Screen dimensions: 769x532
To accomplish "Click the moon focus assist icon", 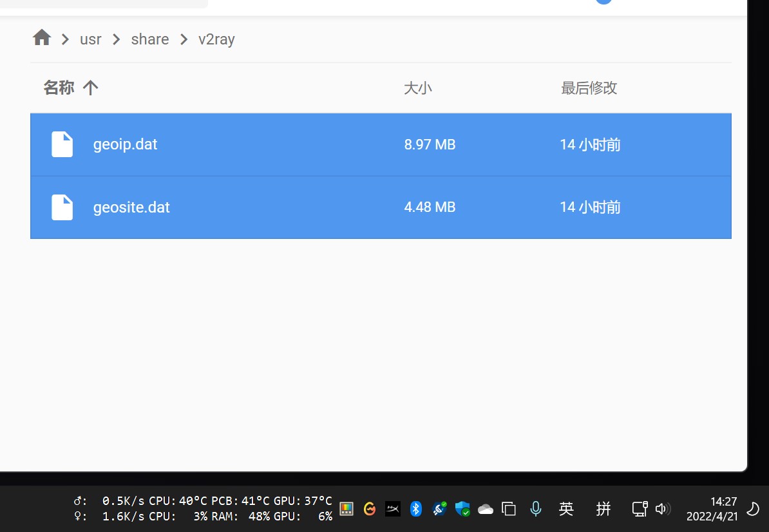I will click(x=753, y=509).
